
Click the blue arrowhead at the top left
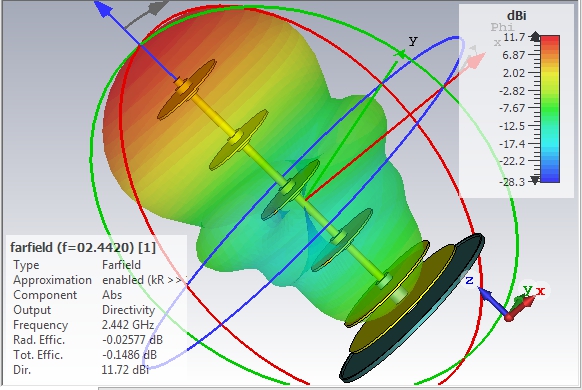pyautogui.click(x=104, y=9)
